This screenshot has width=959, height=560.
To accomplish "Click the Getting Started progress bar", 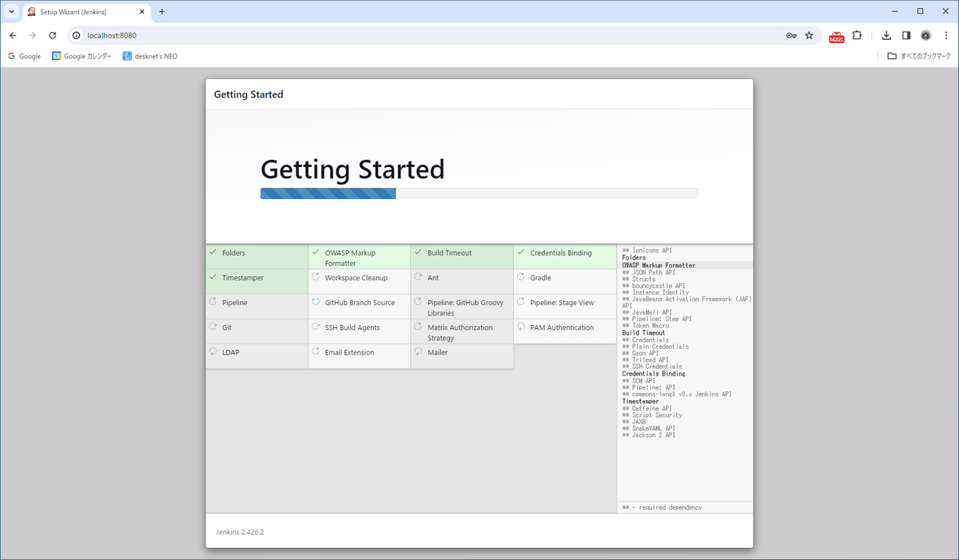I will pos(479,193).
